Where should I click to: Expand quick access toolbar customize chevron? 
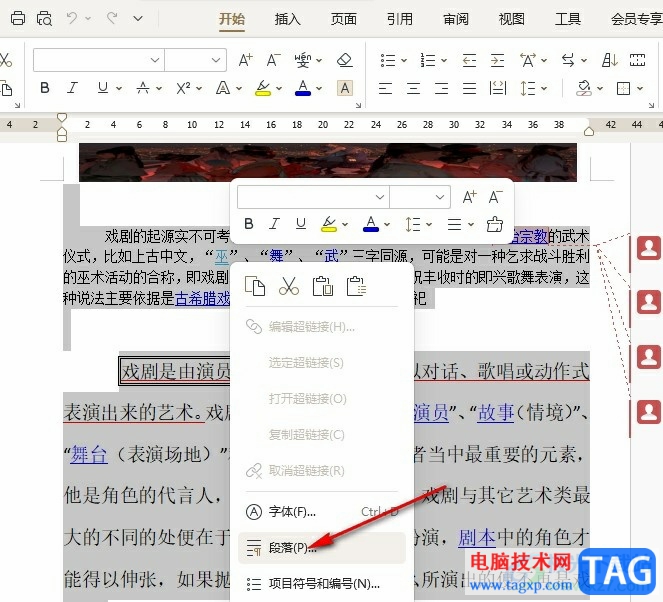coord(138,19)
